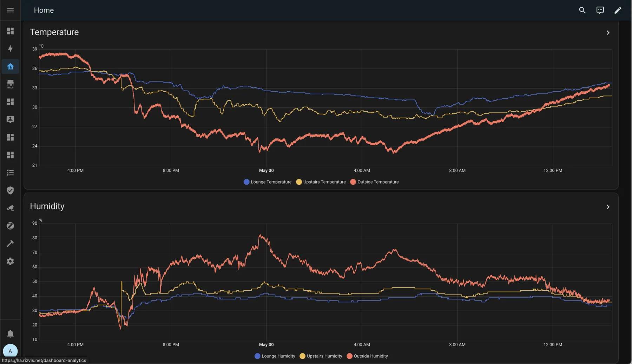Toggle Upstairs Temperature series in legend
Image resolution: width=632 pixels, height=364 pixels.
point(321,182)
